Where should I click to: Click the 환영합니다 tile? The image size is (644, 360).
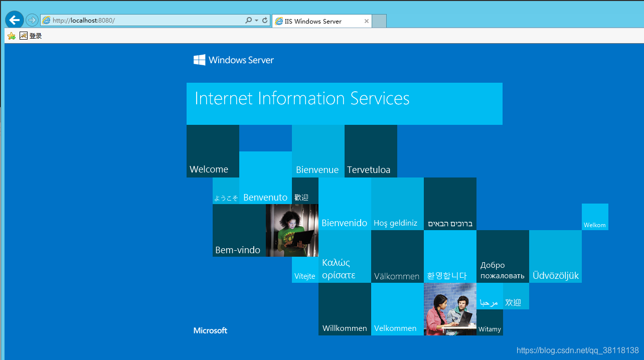(x=450, y=256)
